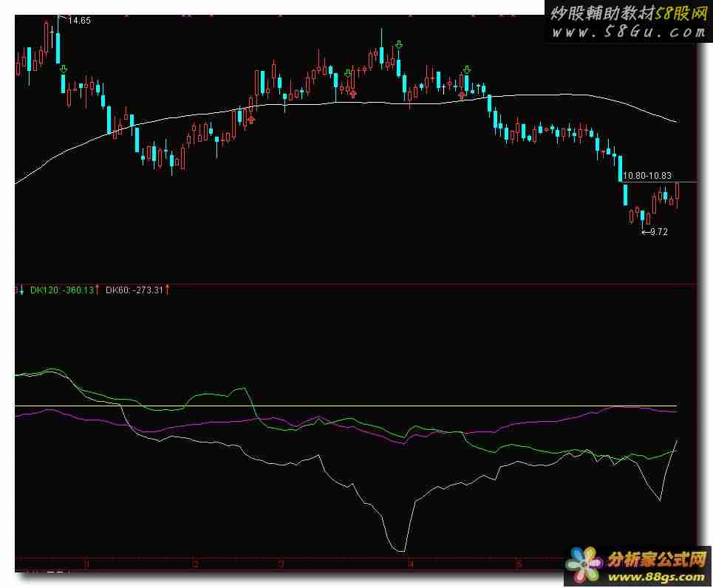The image size is (713, 588).
Task: Click the rightmost red up arrow buy signal
Action: (462, 95)
